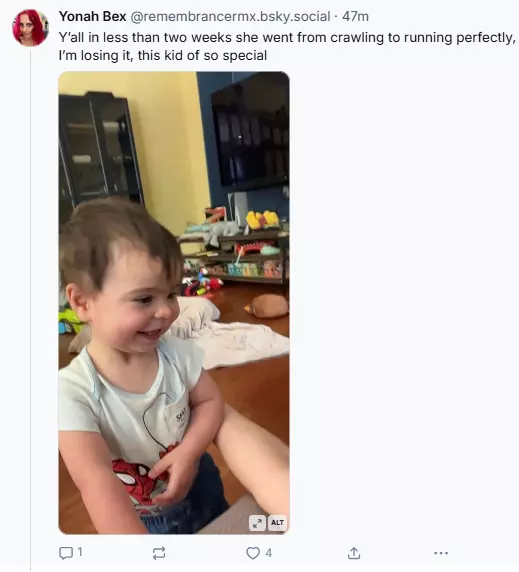Repost this post using the arrows icon
This screenshot has width=519, height=572.
click(159, 553)
